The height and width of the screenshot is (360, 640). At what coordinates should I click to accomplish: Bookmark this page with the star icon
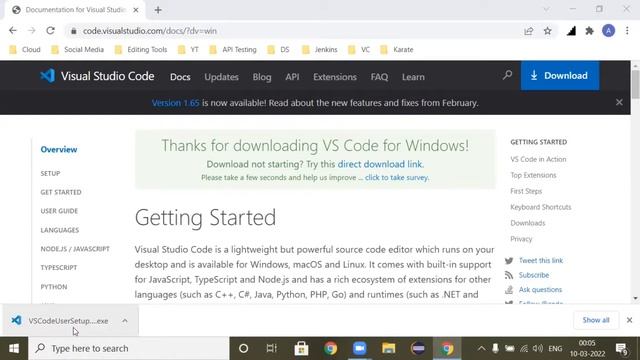(547, 31)
